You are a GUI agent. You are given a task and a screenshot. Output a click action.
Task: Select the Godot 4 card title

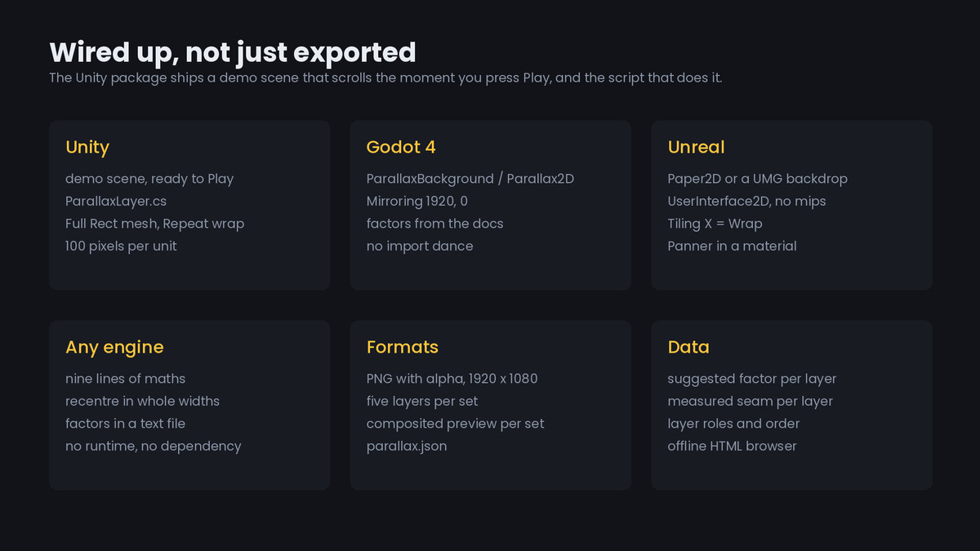point(401,147)
